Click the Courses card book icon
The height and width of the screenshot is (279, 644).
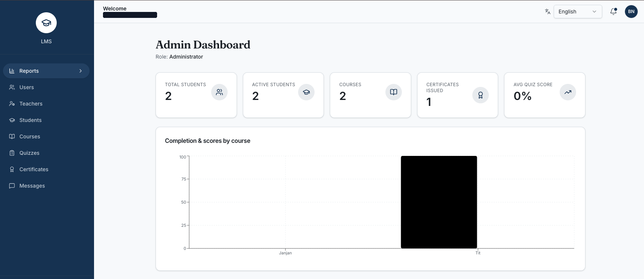coord(394,92)
